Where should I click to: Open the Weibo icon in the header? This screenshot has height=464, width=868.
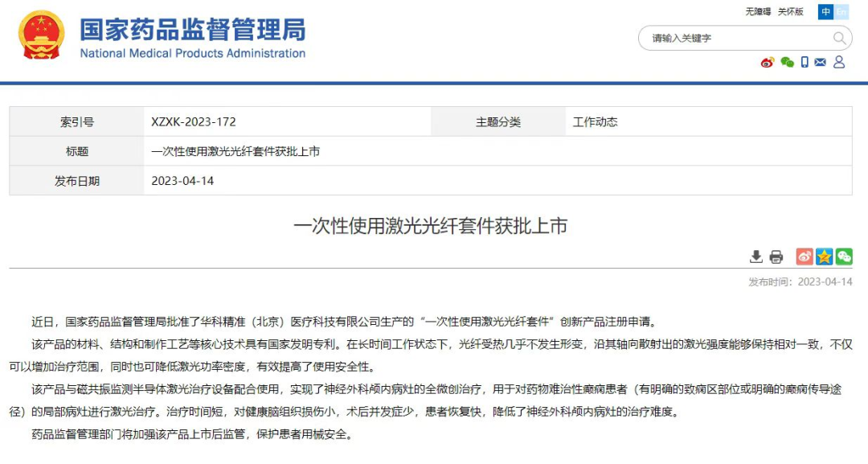pyautogui.click(x=768, y=62)
